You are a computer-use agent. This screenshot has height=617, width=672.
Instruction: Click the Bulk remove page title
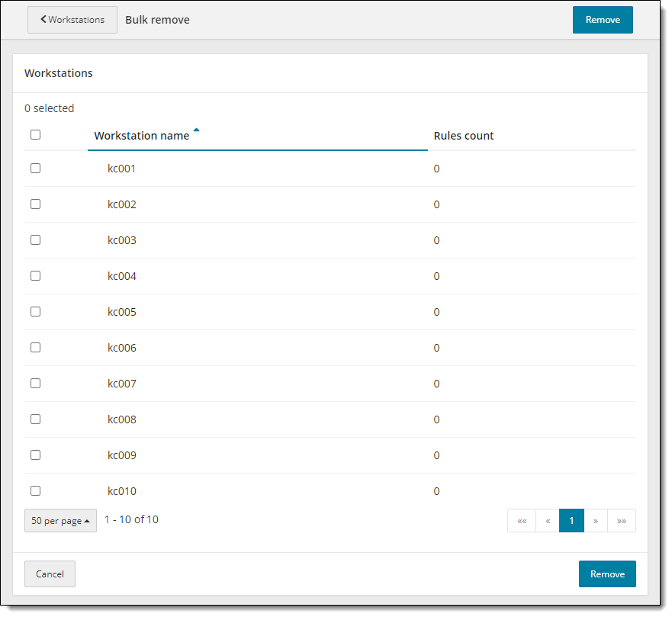(157, 20)
